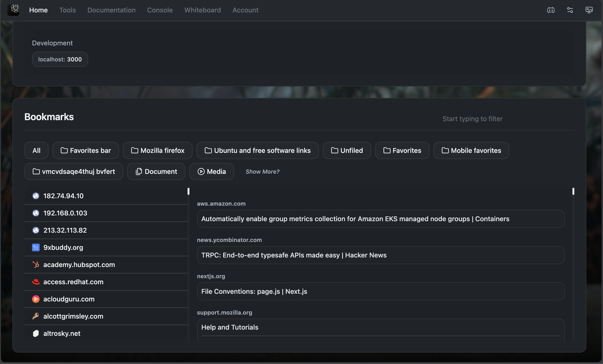Image resolution: width=603 pixels, height=364 pixels.
Task: Go to the Home tab
Action: (x=38, y=10)
